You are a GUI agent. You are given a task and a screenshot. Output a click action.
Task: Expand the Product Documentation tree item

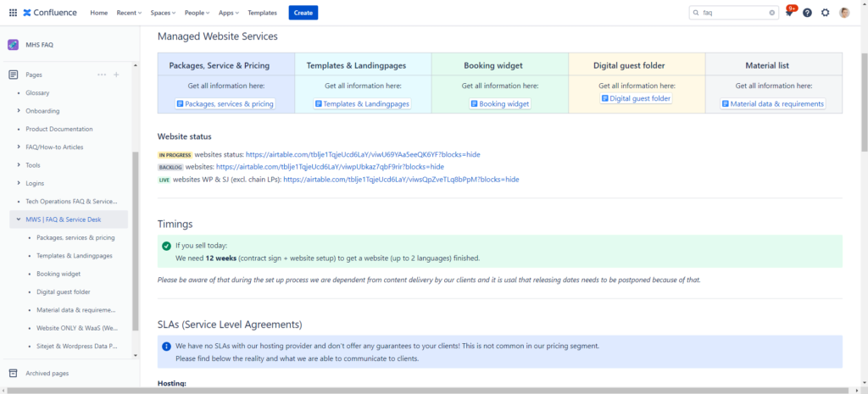tap(19, 129)
